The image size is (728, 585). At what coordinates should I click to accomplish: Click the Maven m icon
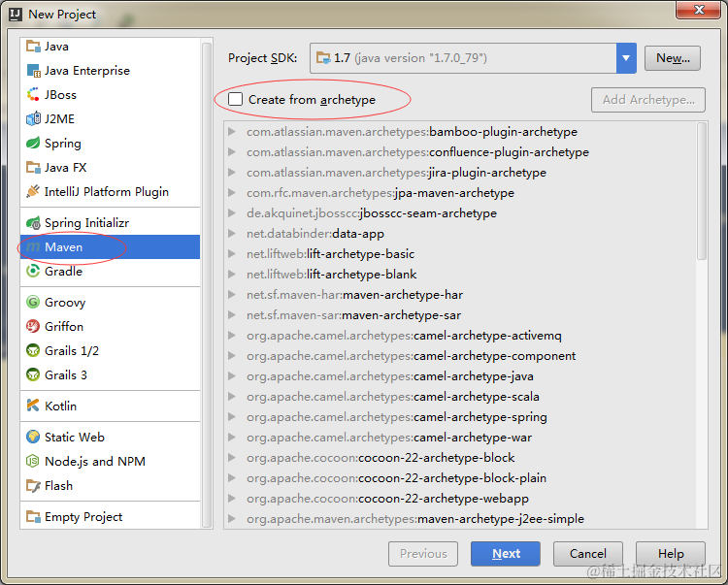33,246
